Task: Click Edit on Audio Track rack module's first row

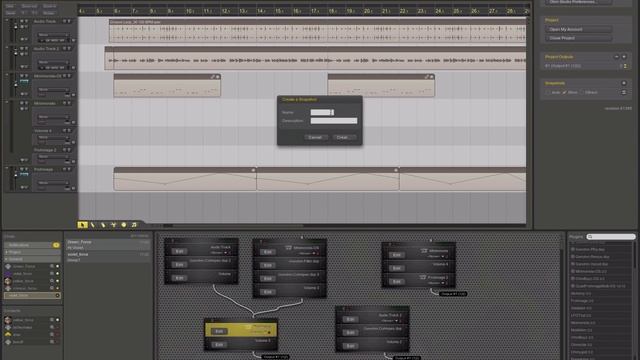Action: (x=179, y=251)
